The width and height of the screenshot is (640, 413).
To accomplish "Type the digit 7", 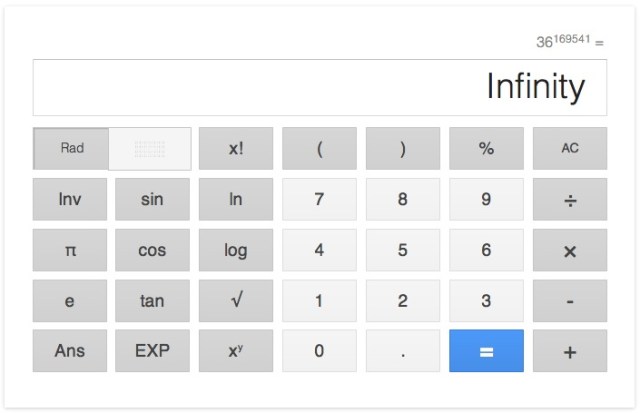I will (x=319, y=199).
